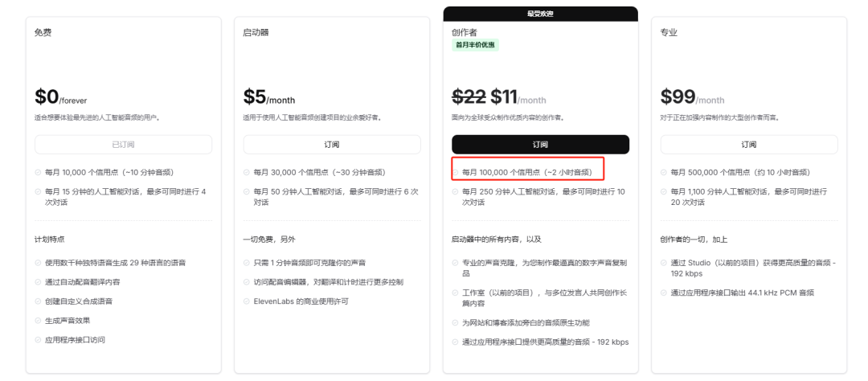Click check icon beside 每月 30,000 个信用点
Image resolution: width=868 pixels, height=381 pixels.
point(247,172)
